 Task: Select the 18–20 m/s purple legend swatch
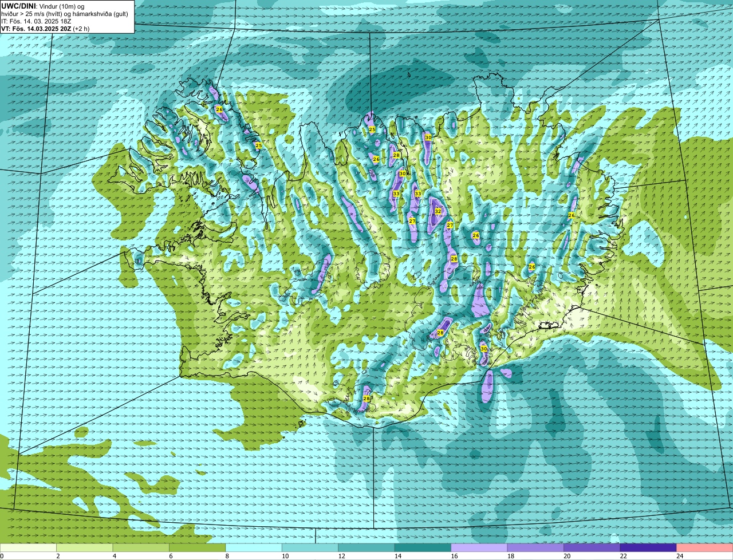tap(535, 548)
